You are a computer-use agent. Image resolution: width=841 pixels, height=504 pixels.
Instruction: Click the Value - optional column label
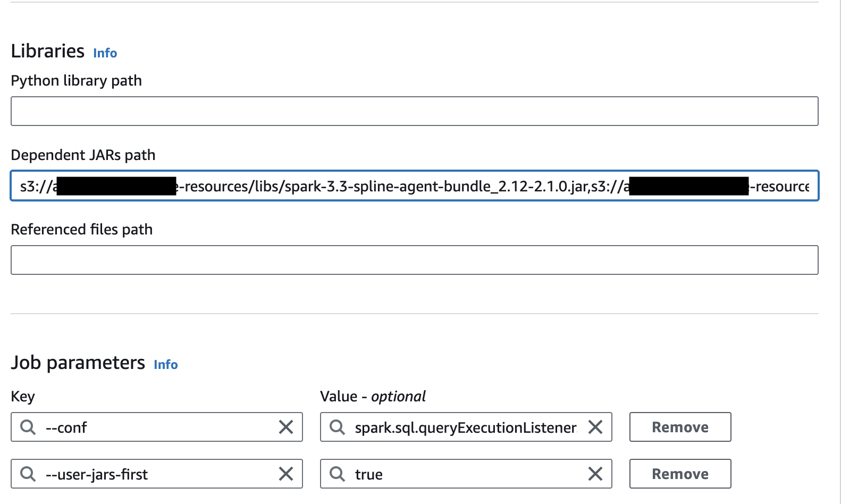click(x=373, y=397)
